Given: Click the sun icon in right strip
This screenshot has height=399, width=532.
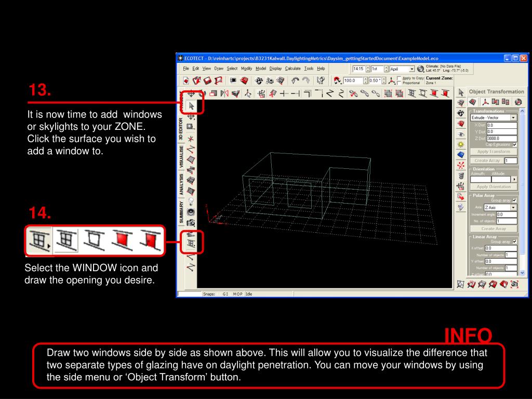Looking at the screenshot, I should [x=461, y=144].
